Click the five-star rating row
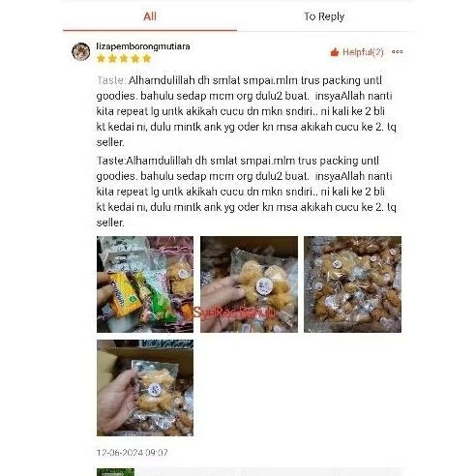Image resolution: width=476 pixels, height=476 pixels. click(124, 59)
